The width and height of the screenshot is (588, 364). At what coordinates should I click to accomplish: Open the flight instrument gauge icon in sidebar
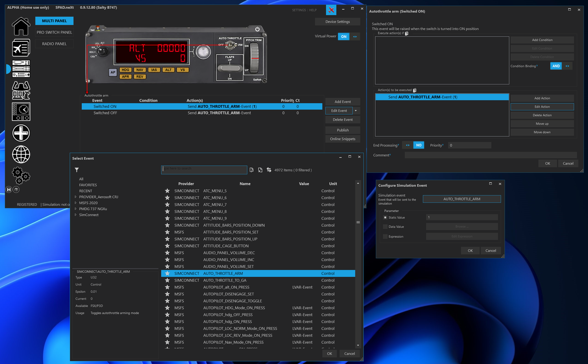pos(21,112)
